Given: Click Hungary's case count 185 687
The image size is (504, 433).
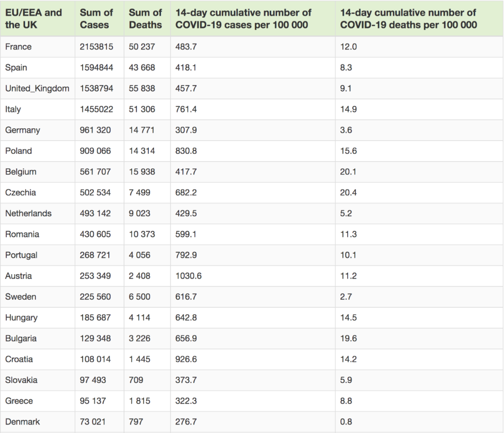Looking at the screenshot, I should 95,318.
